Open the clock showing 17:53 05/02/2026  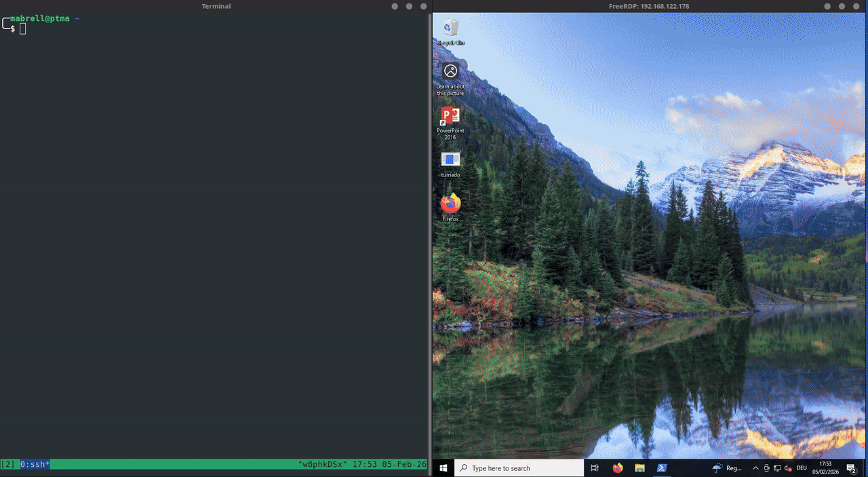coord(825,468)
